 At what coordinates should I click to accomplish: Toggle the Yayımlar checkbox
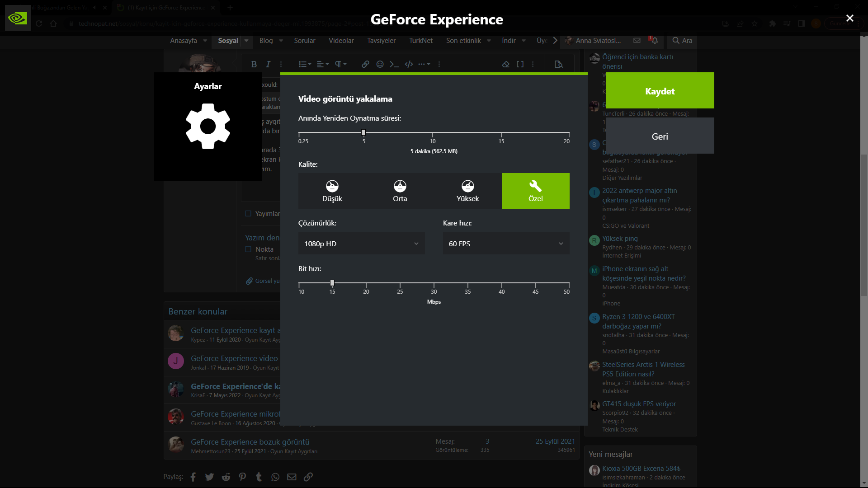tap(248, 213)
